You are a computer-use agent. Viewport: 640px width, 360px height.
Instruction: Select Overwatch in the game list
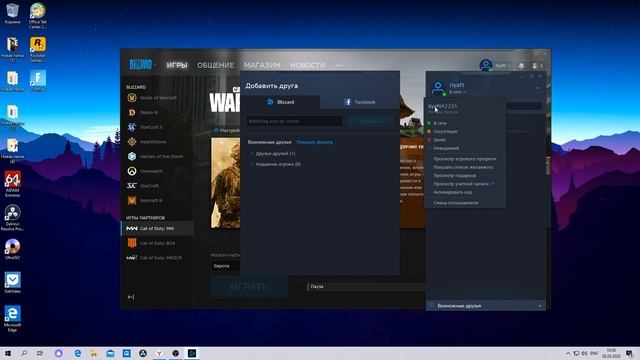click(x=157, y=171)
